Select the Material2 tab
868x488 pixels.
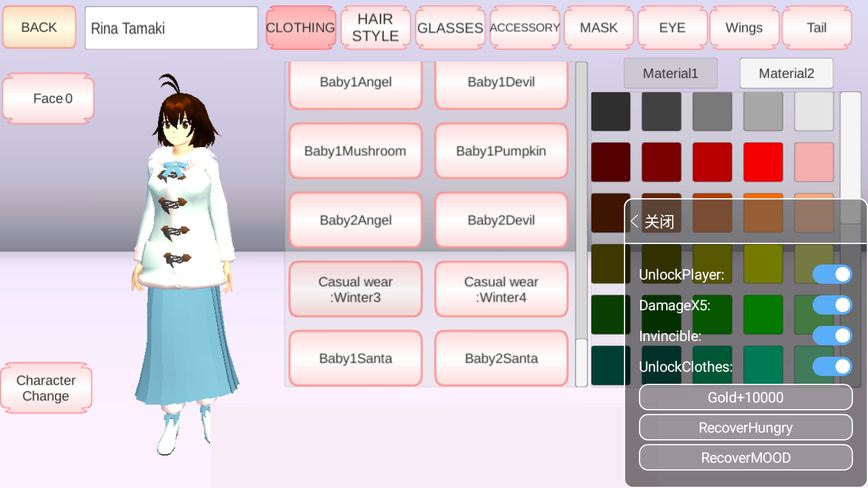point(786,73)
